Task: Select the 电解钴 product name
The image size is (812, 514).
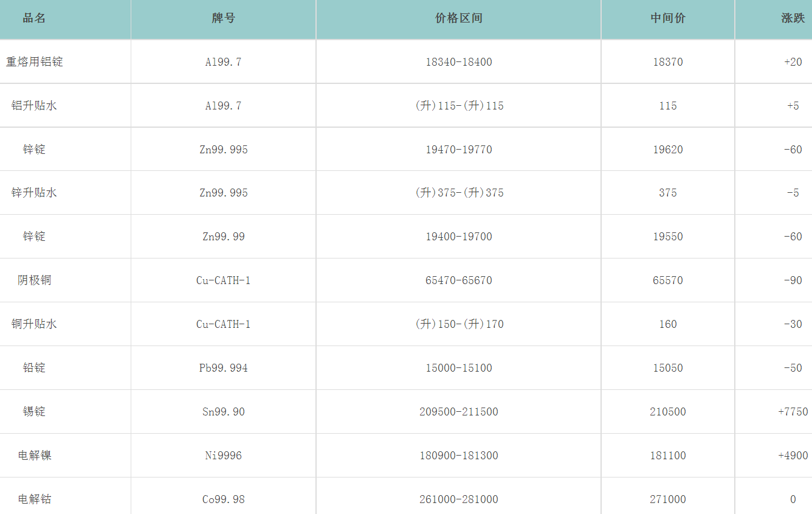Action: (x=34, y=499)
